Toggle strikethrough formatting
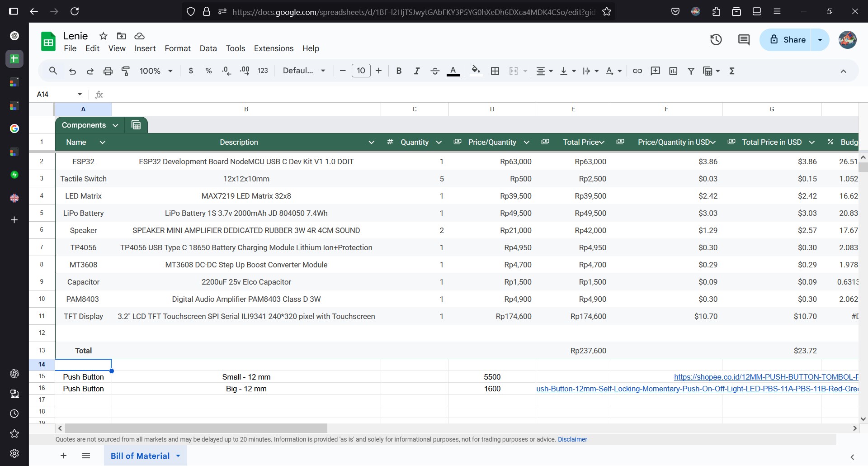 [x=435, y=71]
